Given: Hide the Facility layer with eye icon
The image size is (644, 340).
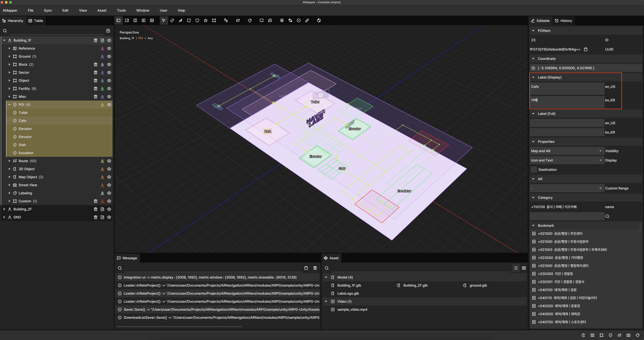Looking at the screenshot, I should click(x=109, y=89).
